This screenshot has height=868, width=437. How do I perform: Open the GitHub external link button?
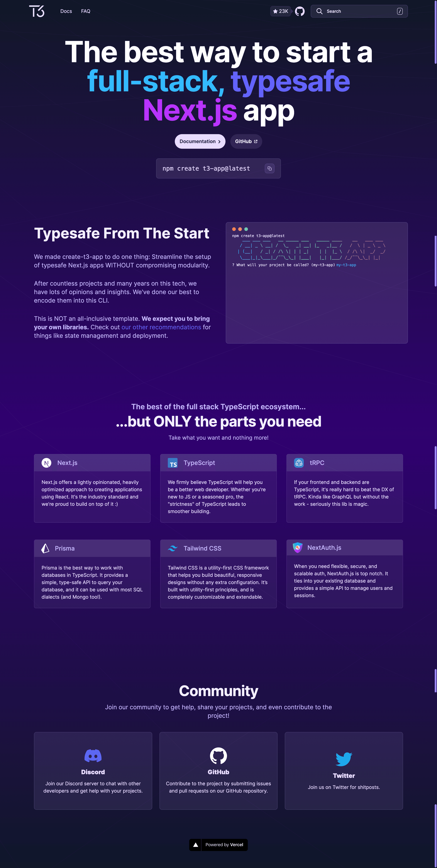click(x=246, y=142)
